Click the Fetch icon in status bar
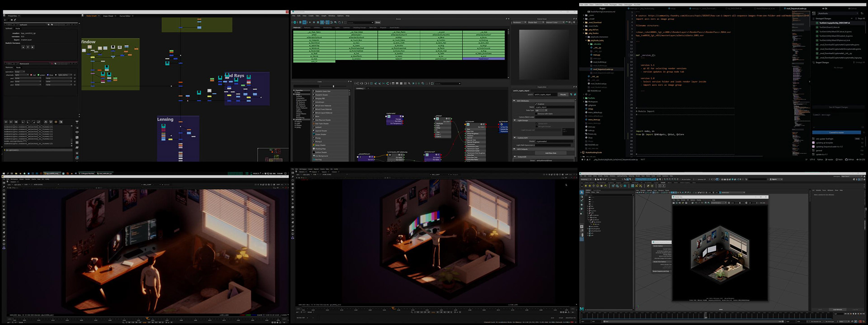This screenshot has height=325, width=868. pyautogui.click(x=838, y=160)
